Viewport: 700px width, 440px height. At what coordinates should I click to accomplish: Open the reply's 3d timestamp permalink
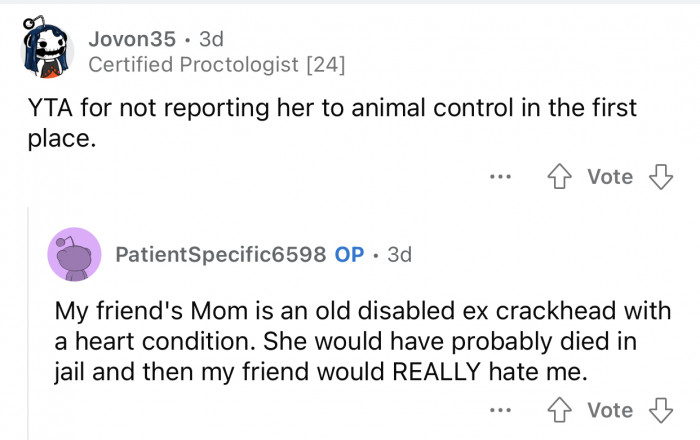(399, 254)
